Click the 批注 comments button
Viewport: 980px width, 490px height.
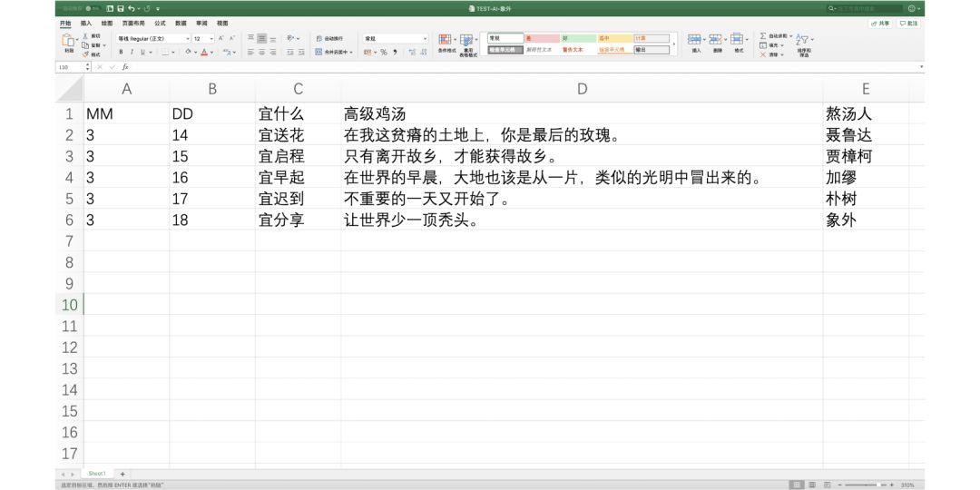coord(910,23)
